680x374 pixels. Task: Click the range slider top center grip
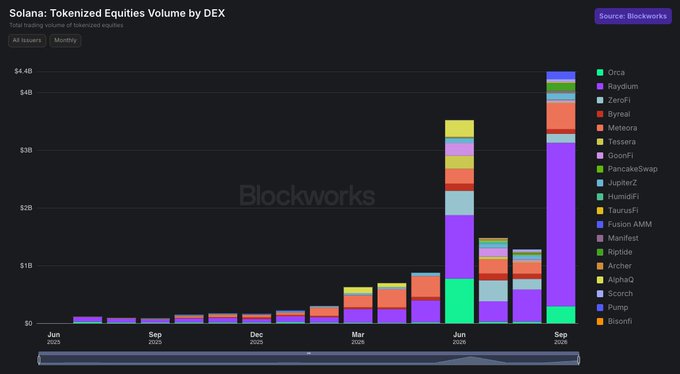(309, 354)
